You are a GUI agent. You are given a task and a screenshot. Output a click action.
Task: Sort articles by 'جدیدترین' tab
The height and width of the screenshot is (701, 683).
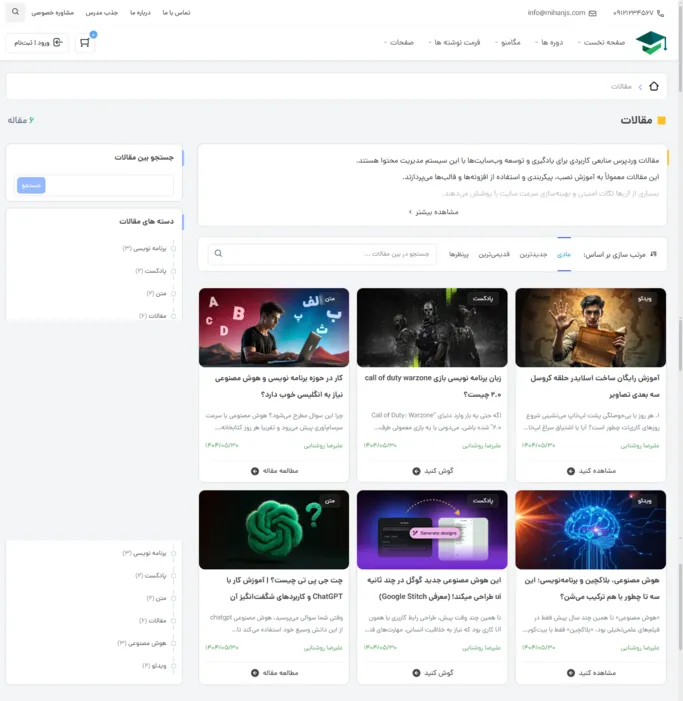point(532,254)
